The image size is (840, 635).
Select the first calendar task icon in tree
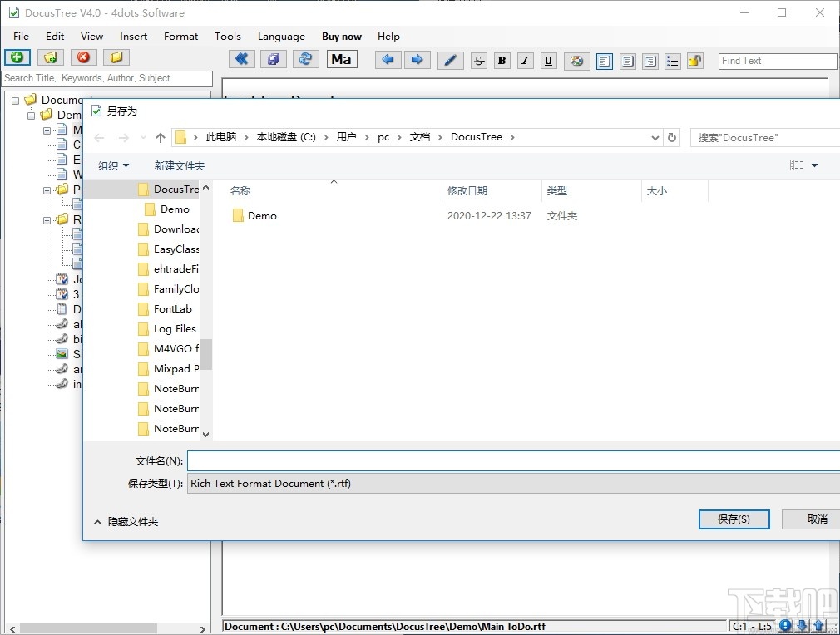pos(62,279)
